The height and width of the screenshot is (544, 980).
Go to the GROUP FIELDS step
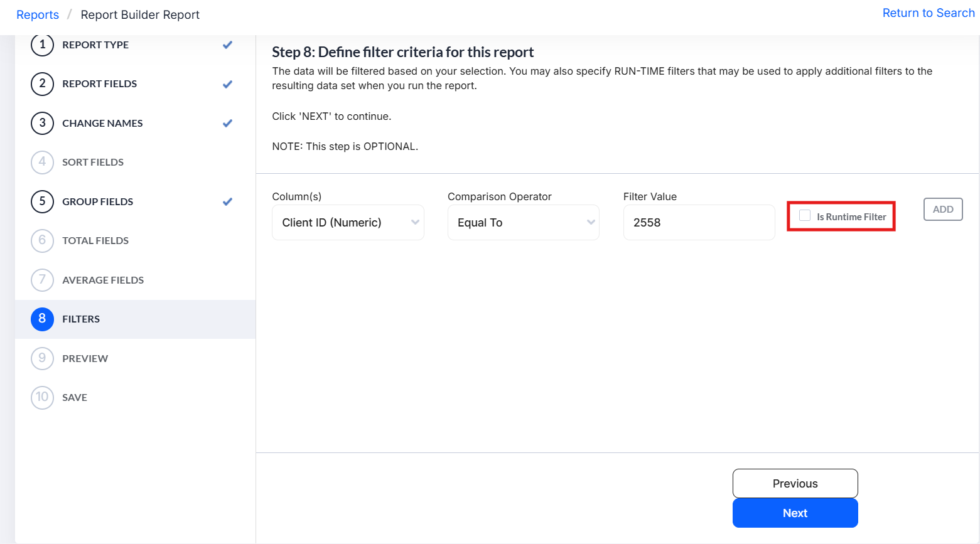tap(97, 201)
